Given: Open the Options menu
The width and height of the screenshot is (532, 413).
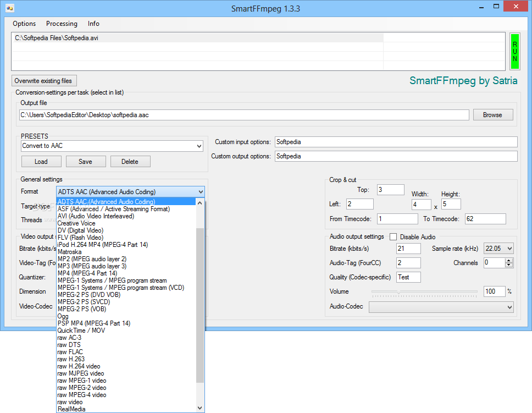Looking at the screenshot, I should tap(24, 24).
